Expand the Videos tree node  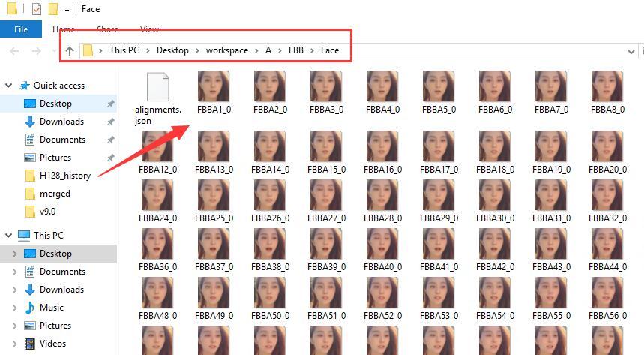[15, 344]
